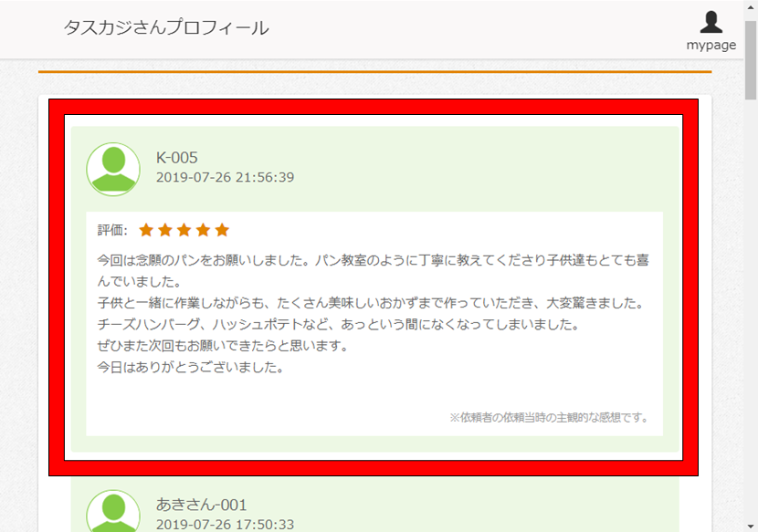Click the 評価 rating label
758x532 pixels.
[x=112, y=230]
